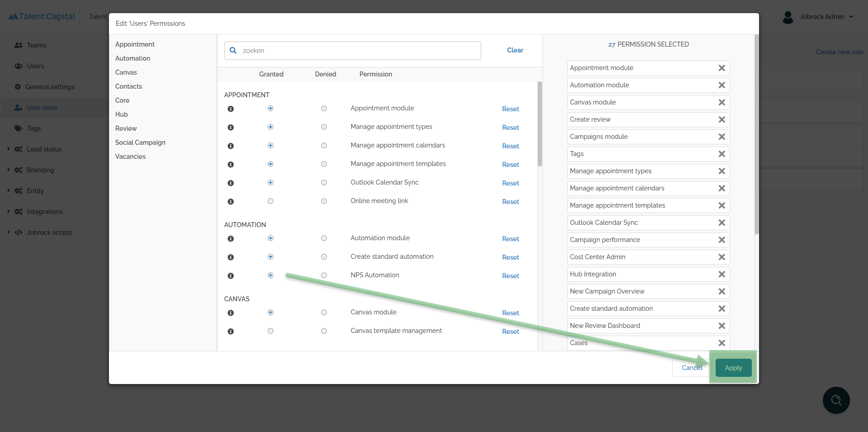Click the selected permissions panel scrollbar
868x432 pixels.
(x=756, y=134)
